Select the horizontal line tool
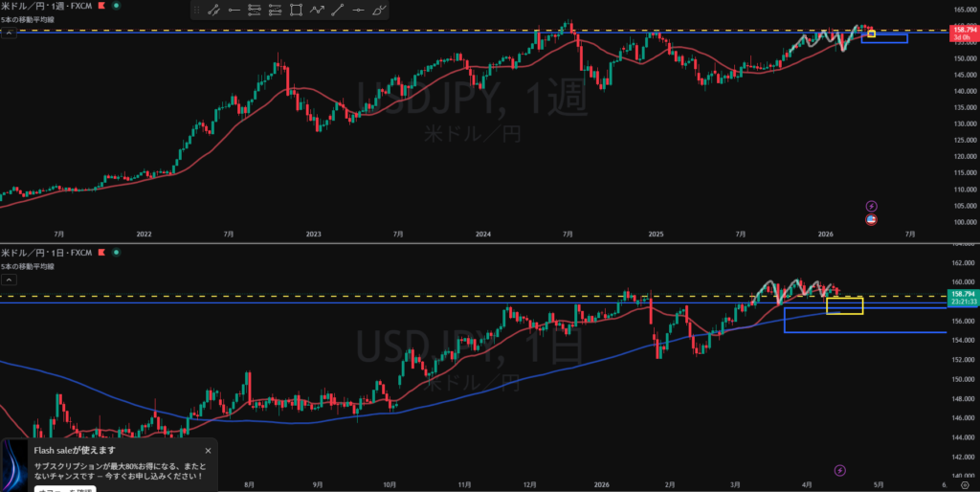Screen dimensions: 980x492 click(x=359, y=11)
